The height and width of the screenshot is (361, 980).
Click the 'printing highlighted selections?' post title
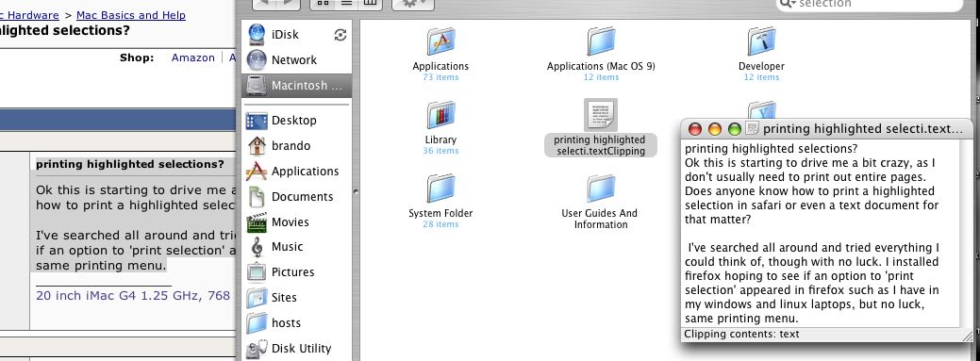[130, 165]
